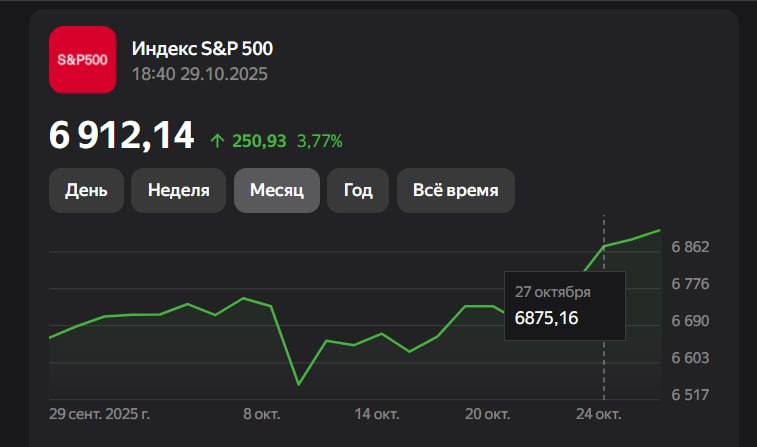Viewport: 757px width, 447px height.
Task: Click the tooltip value 6875,16
Action: (546, 318)
